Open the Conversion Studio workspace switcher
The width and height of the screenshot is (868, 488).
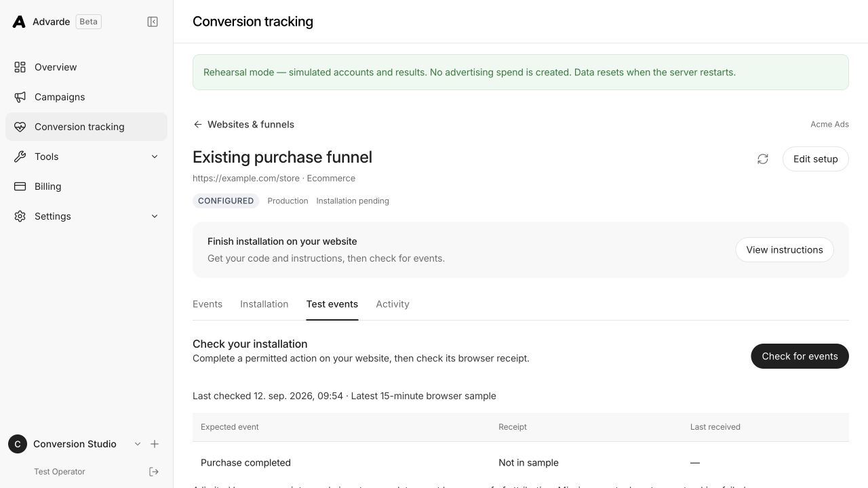[x=75, y=444]
